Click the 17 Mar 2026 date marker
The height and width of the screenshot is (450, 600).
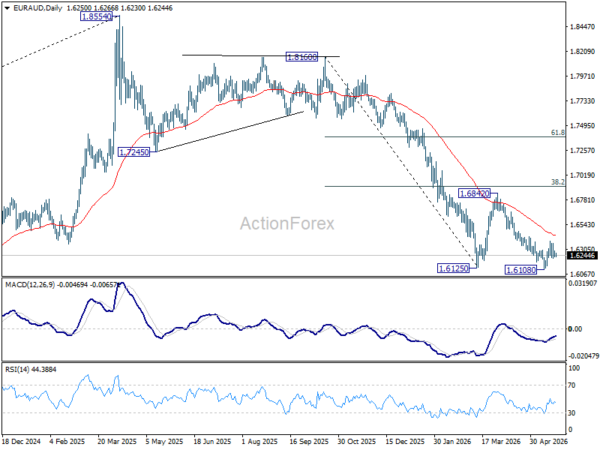(501, 441)
